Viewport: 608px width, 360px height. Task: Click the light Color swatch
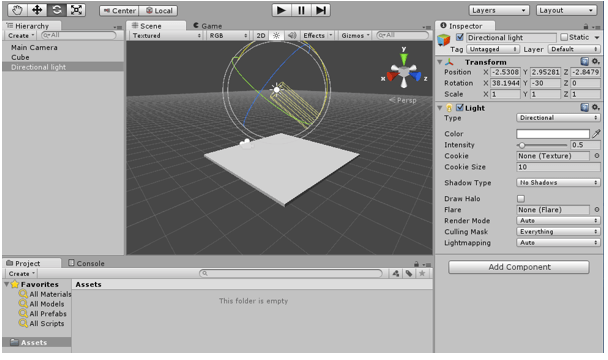[553, 134]
